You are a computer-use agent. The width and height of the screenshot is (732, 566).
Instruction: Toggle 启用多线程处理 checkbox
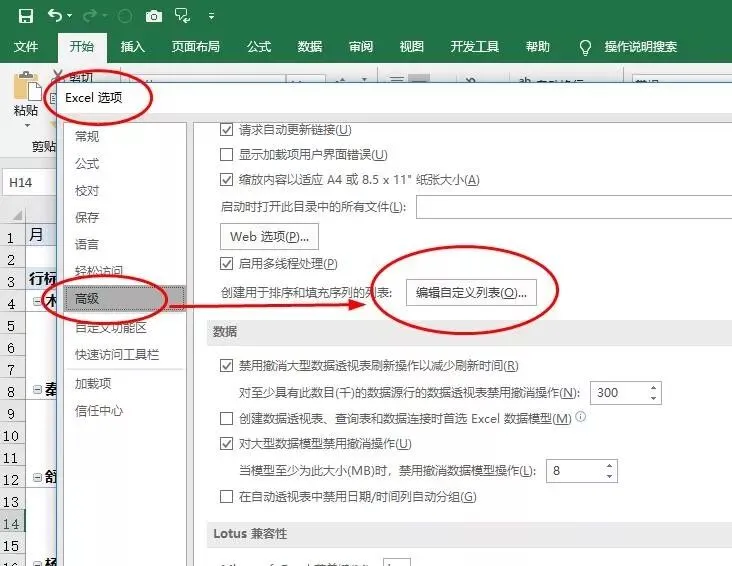coord(226,264)
